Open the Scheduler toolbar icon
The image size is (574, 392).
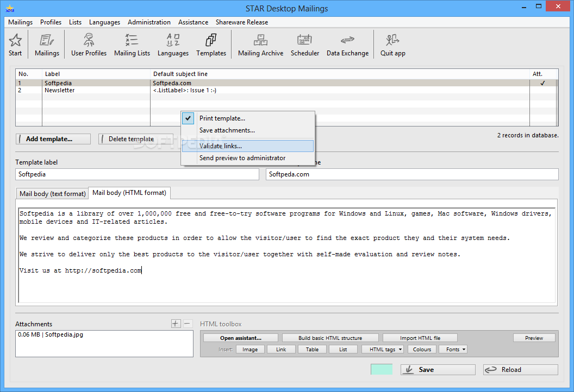coord(304,45)
